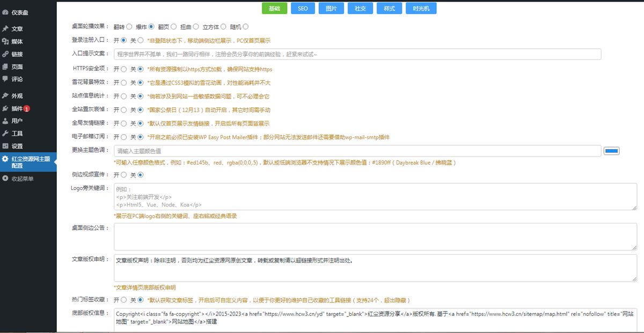644x333 pixels.
Task: Click into the Logo旁关键词 textarea
Action: coord(375,197)
